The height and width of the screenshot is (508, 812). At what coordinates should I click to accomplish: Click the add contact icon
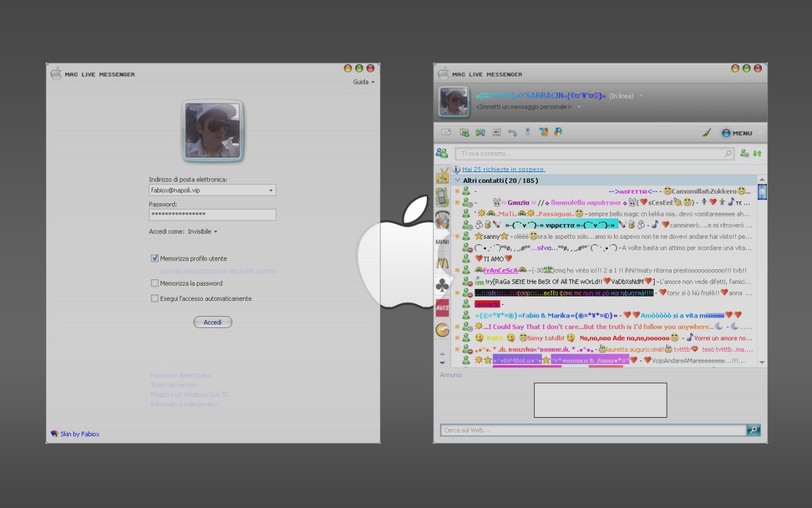[745, 154]
